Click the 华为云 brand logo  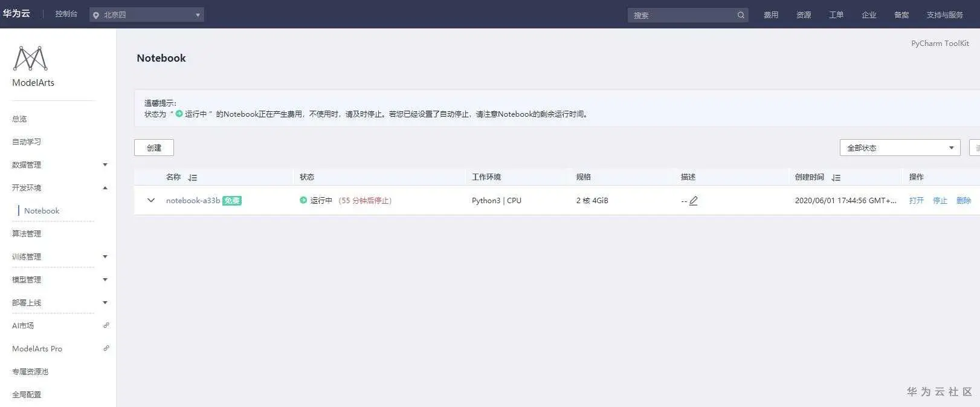tap(16, 13)
